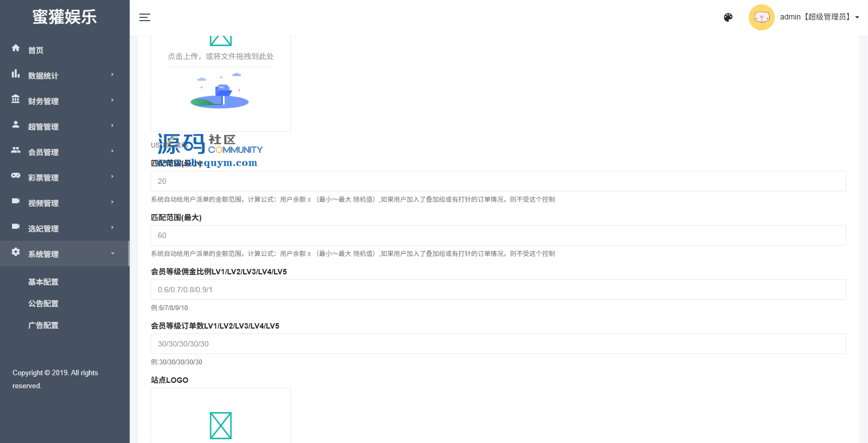Click the person icon for 超管管理
Viewport: 868px width, 443px height.
click(16, 125)
